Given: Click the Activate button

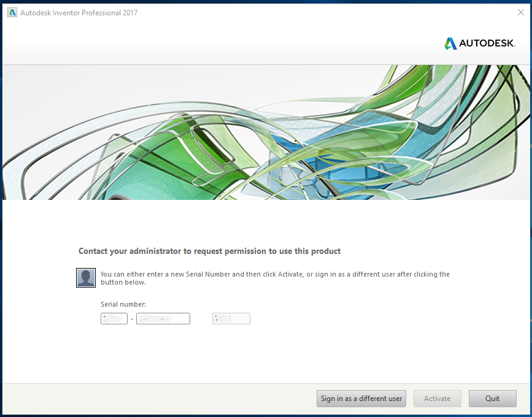Looking at the screenshot, I should click(438, 399).
